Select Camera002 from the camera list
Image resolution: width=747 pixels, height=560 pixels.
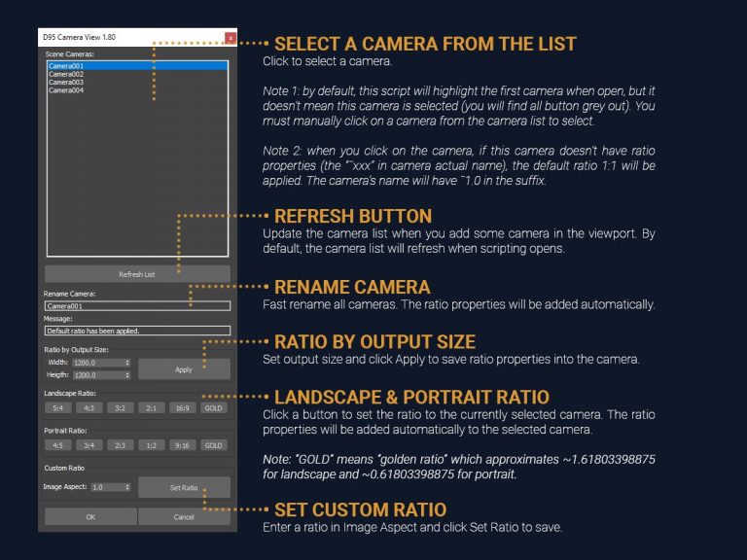click(x=66, y=74)
